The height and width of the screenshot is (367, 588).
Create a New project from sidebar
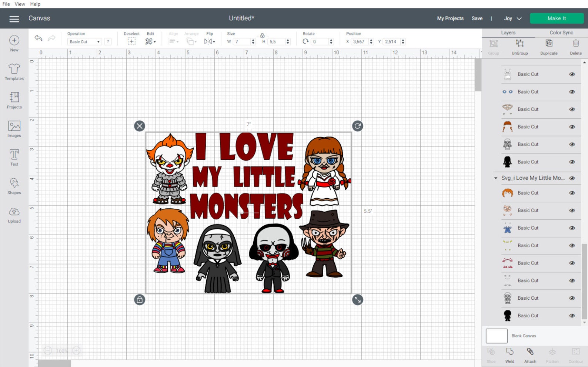coord(14,43)
